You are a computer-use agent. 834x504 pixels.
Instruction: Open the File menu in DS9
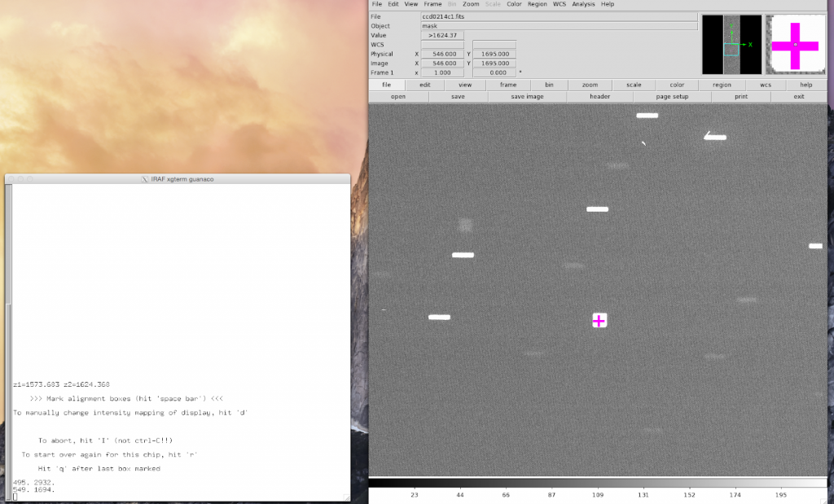tap(376, 4)
